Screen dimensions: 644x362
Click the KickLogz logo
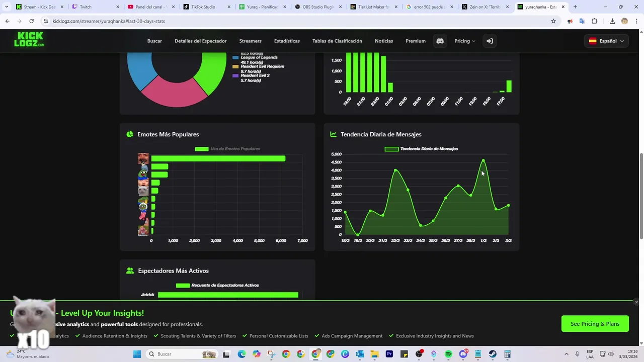tap(29, 40)
